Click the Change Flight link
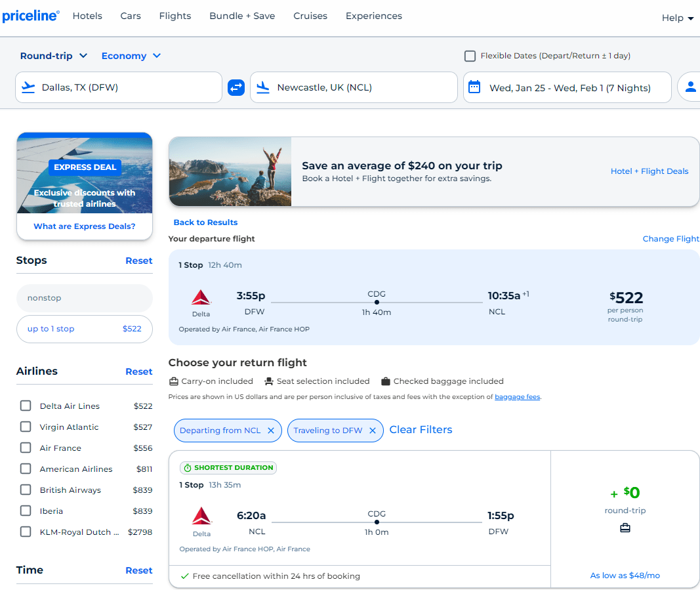The image size is (700, 590). point(670,238)
